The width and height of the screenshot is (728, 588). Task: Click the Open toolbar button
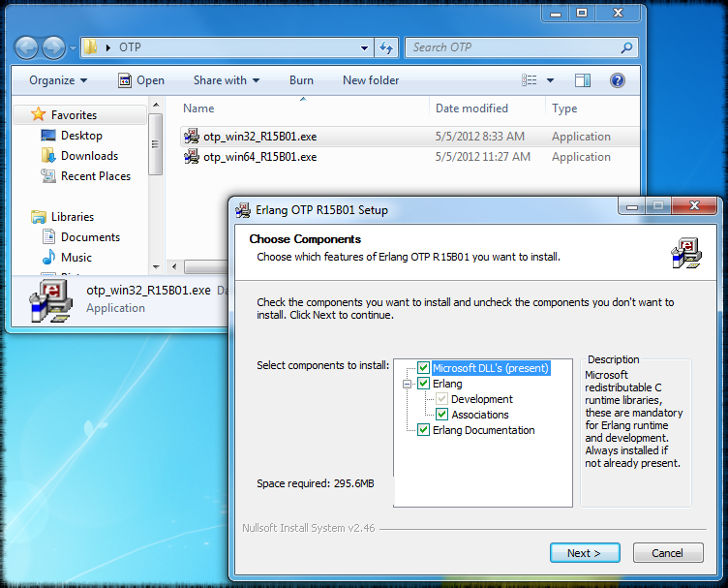pos(141,80)
